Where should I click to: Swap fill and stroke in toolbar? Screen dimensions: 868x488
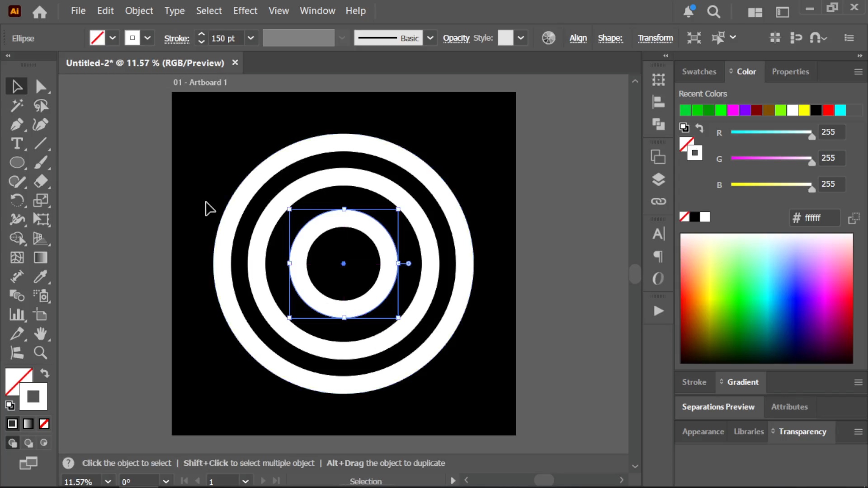click(44, 373)
